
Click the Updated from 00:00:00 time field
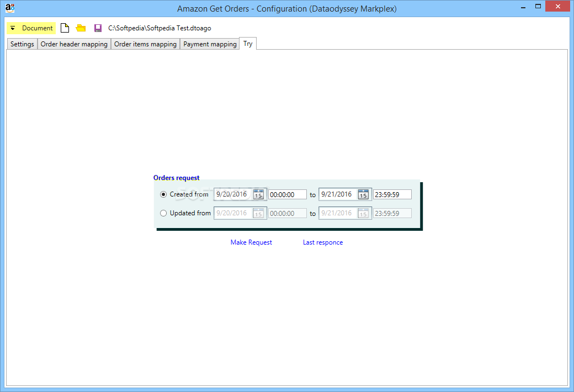(x=288, y=213)
